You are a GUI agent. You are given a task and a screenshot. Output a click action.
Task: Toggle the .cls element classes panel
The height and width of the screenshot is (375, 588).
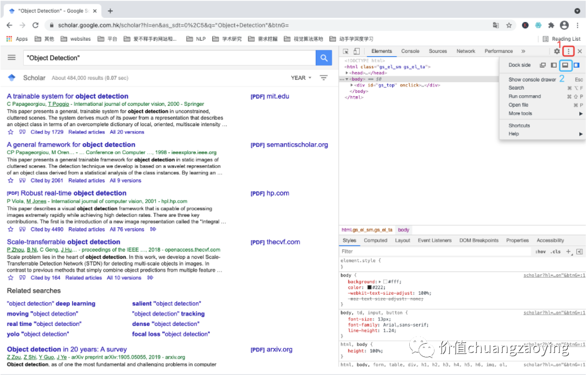pyautogui.click(x=556, y=252)
